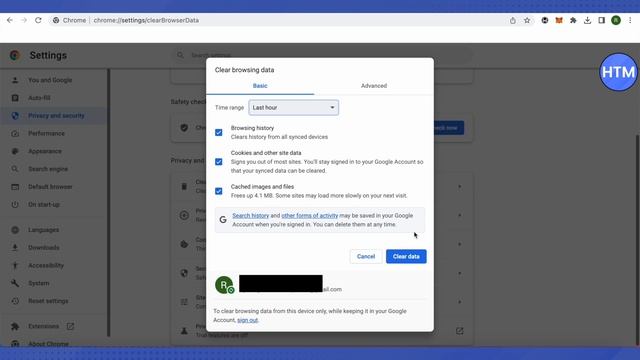
Task: Open the Time range dropdown
Action: [x=293, y=108]
